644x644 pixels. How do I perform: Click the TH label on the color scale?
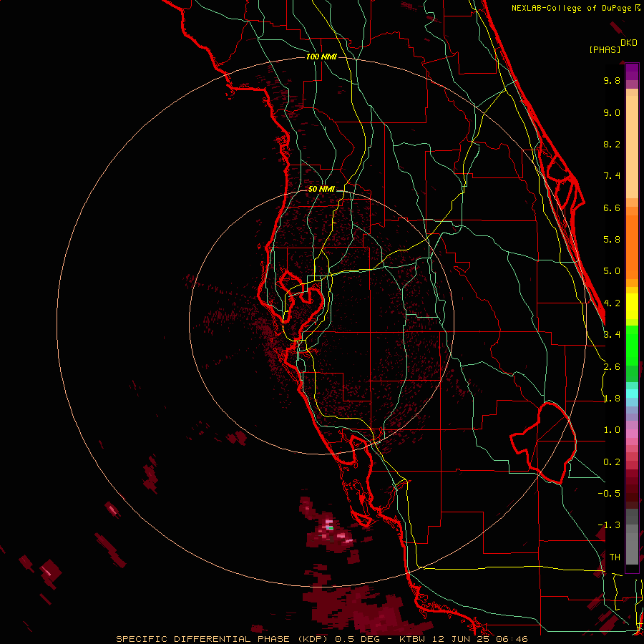(x=615, y=557)
